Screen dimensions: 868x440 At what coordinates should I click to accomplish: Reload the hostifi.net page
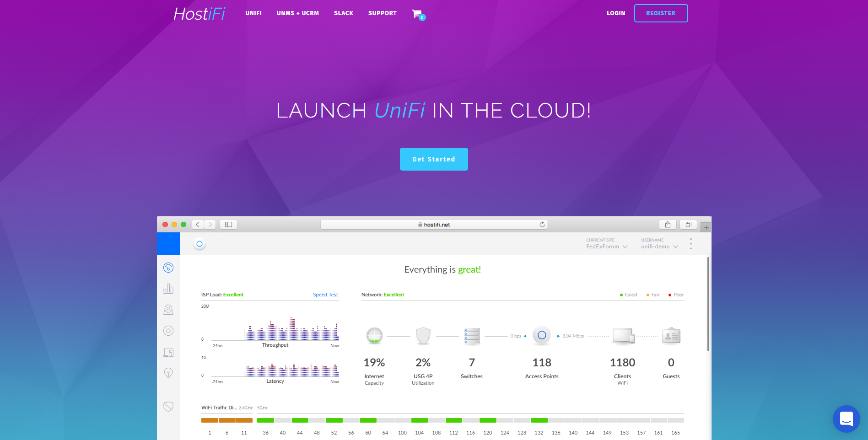[x=542, y=225]
